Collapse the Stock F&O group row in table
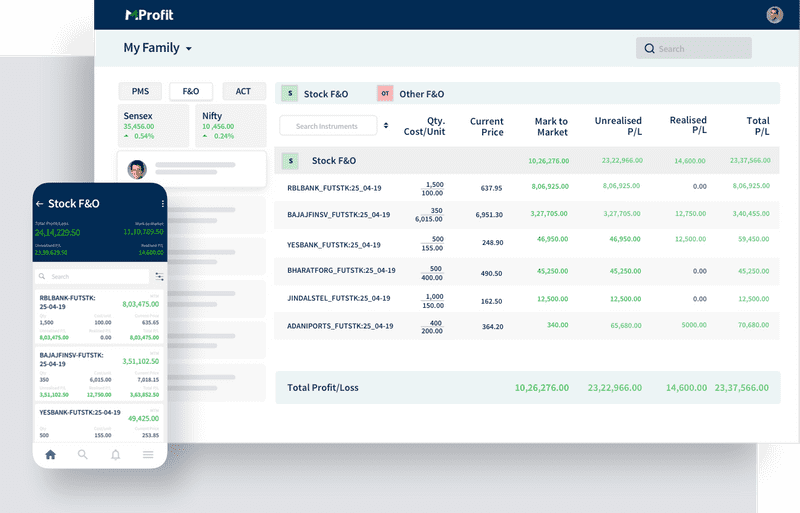Image resolution: width=800 pixels, height=513 pixels. pyautogui.click(x=290, y=160)
